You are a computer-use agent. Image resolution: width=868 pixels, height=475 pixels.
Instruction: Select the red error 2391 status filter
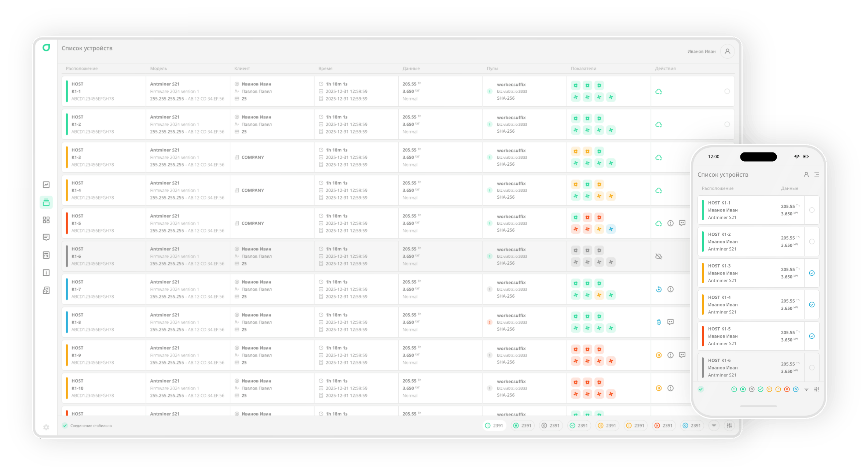(663, 426)
